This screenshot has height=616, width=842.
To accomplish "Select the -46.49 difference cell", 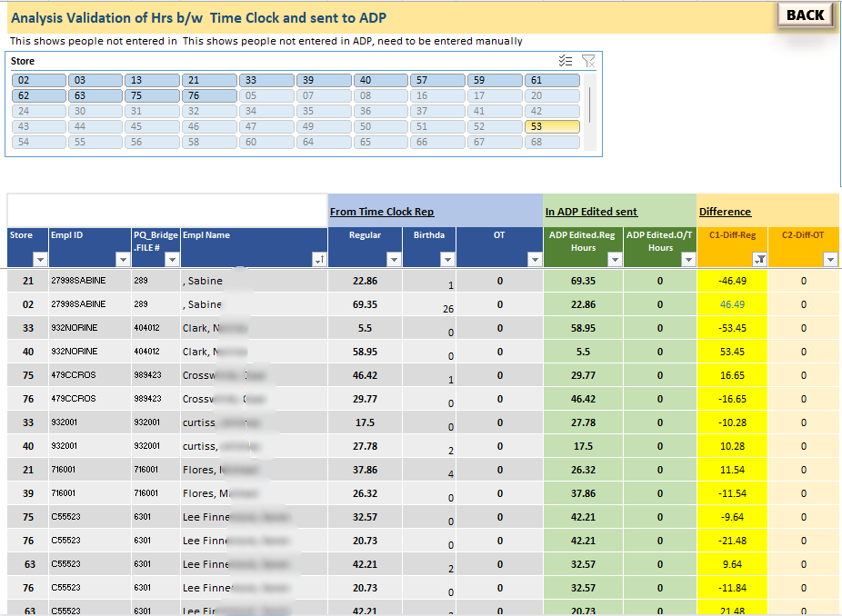I will 733,281.
